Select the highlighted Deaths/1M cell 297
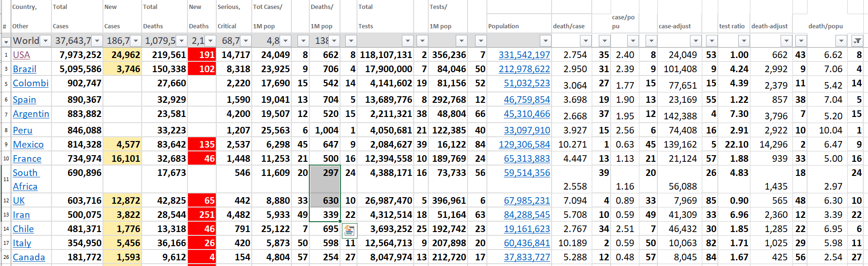This screenshot has width=868, height=266. point(325,173)
